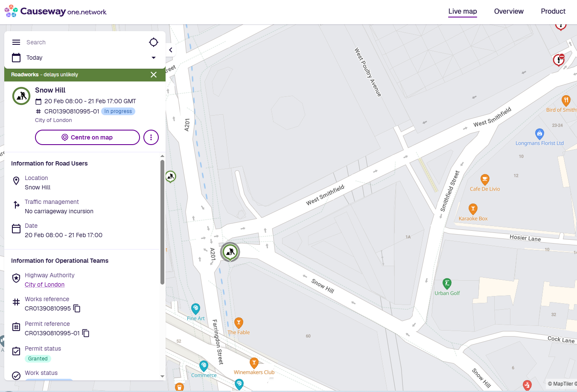Click the Urban Golf map marker
This screenshot has height=392, width=577.
447,284
